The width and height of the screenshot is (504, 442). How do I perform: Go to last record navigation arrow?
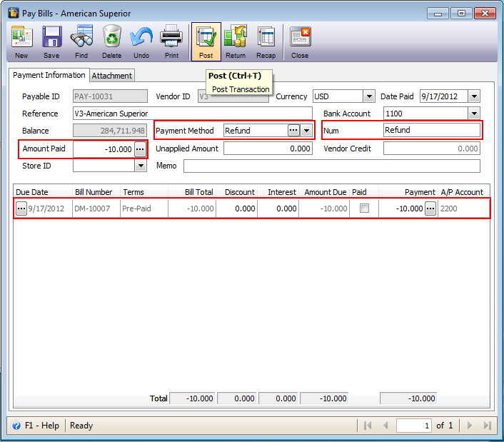(x=488, y=426)
